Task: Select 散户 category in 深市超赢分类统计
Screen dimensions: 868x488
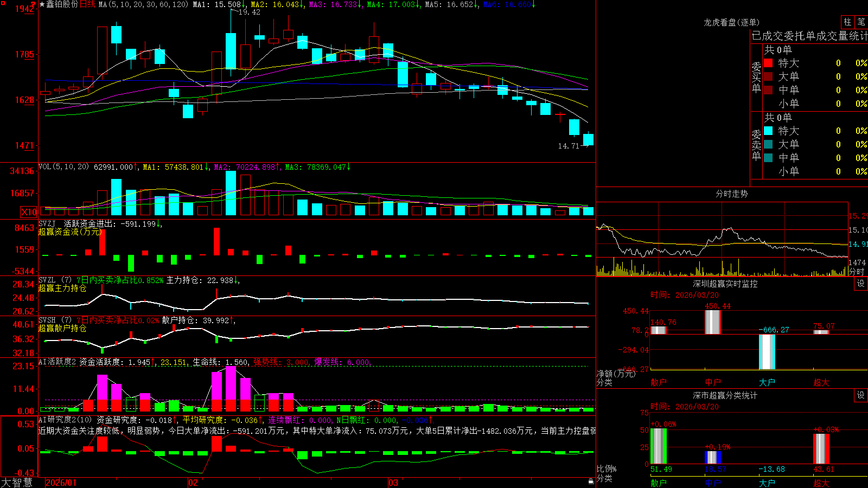Action: tap(659, 483)
